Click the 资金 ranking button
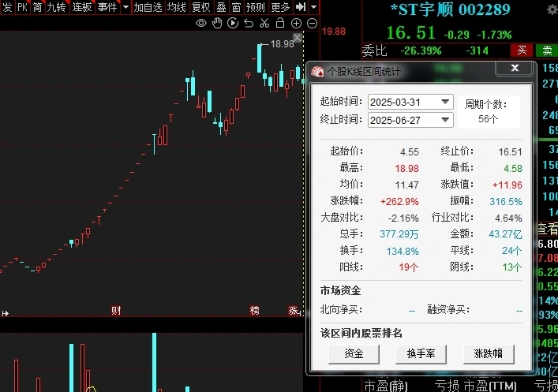The height and width of the screenshot is (392, 558). (354, 353)
